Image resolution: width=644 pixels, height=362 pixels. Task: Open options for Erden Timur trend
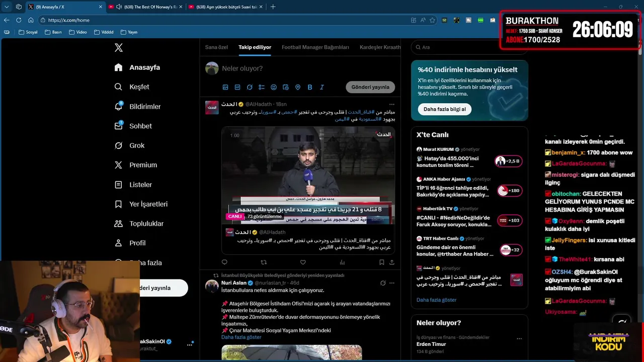(x=519, y=339)
